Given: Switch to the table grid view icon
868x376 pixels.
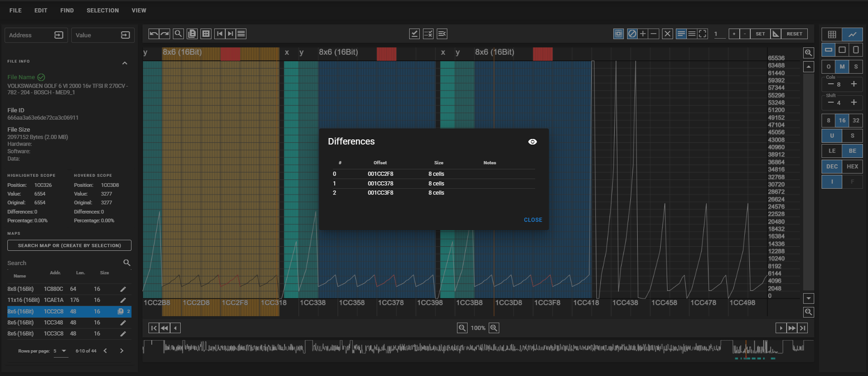Looking at the screenshot, I should click(832, 35).
